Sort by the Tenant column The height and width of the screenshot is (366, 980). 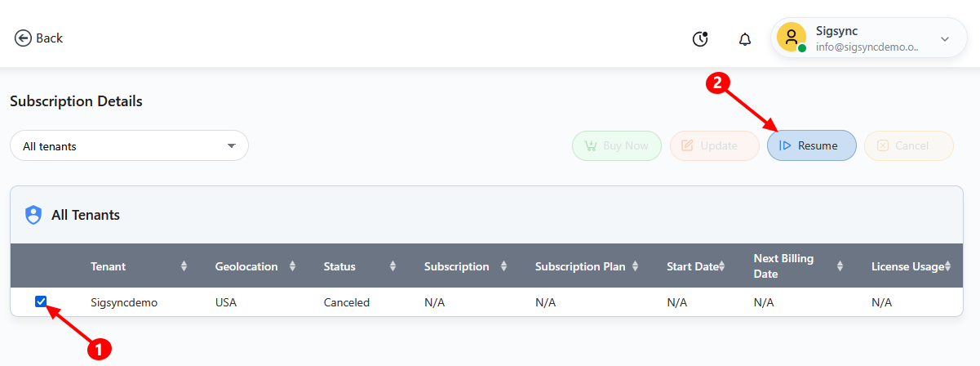tap(184, 266)
